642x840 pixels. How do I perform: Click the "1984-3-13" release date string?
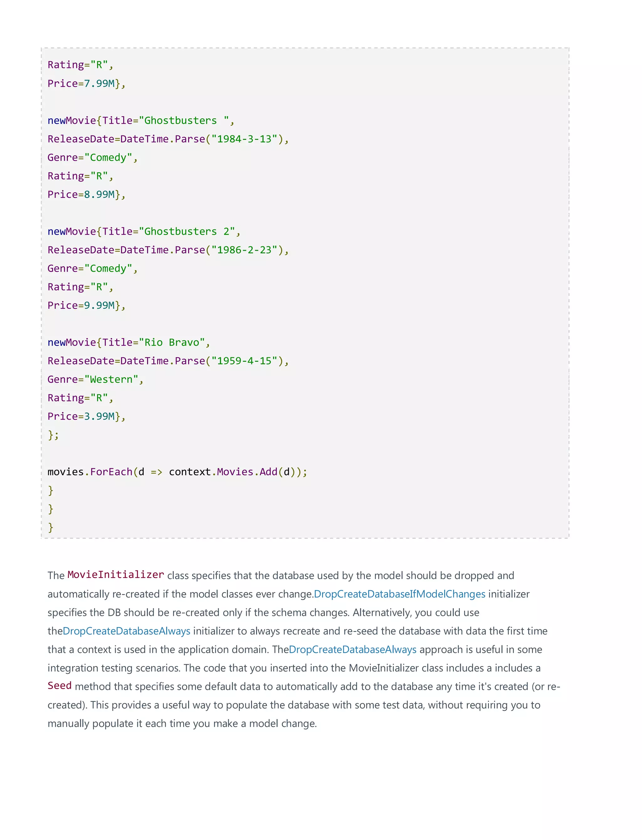tap(244, 139)
